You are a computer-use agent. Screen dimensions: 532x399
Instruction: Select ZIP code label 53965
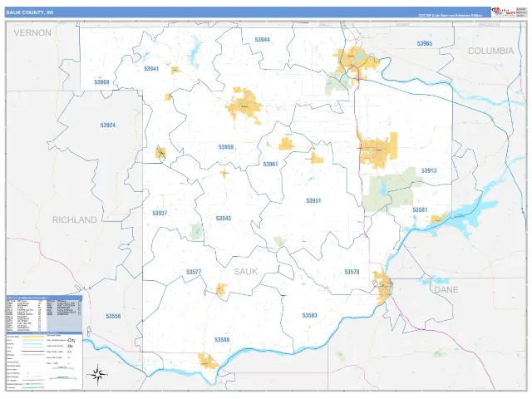(x=425, y=43)
